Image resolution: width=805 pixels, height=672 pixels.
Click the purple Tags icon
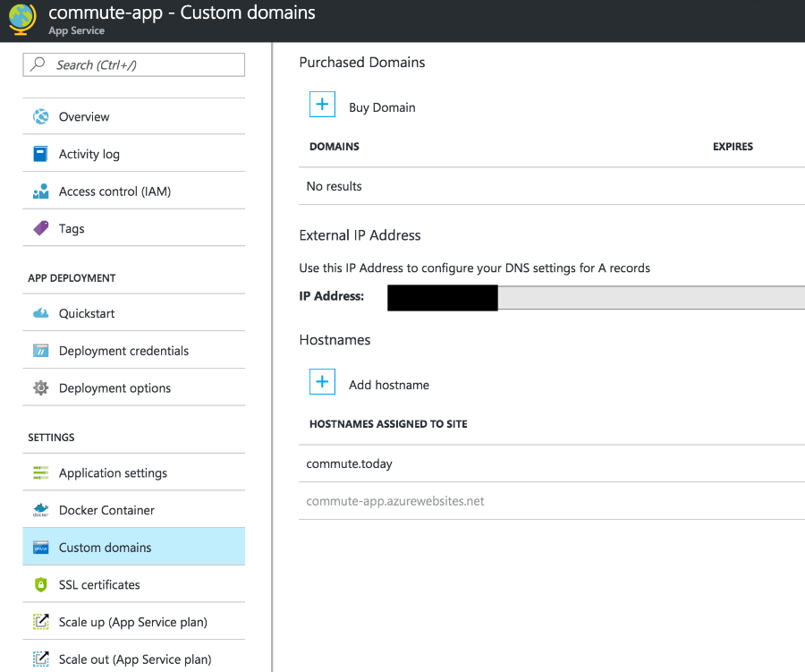pyautogui.click(x=40, y=228)
